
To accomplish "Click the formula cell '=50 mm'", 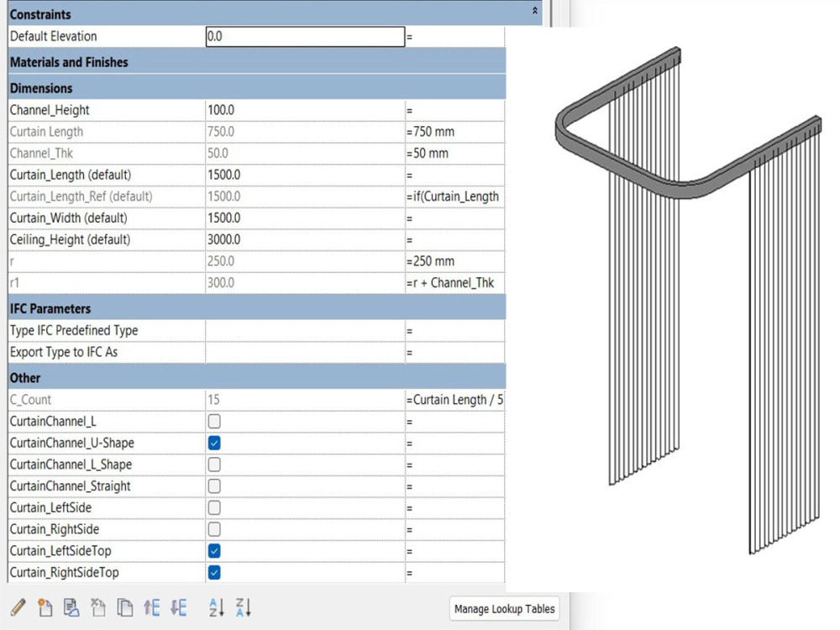I will point(454,153).
